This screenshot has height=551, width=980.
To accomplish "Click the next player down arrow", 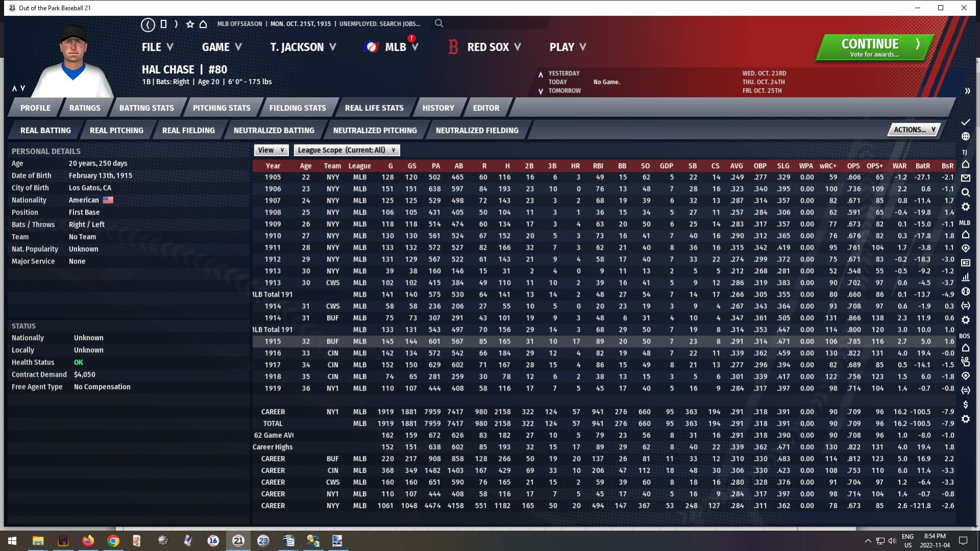I will [x=22, y=88].
